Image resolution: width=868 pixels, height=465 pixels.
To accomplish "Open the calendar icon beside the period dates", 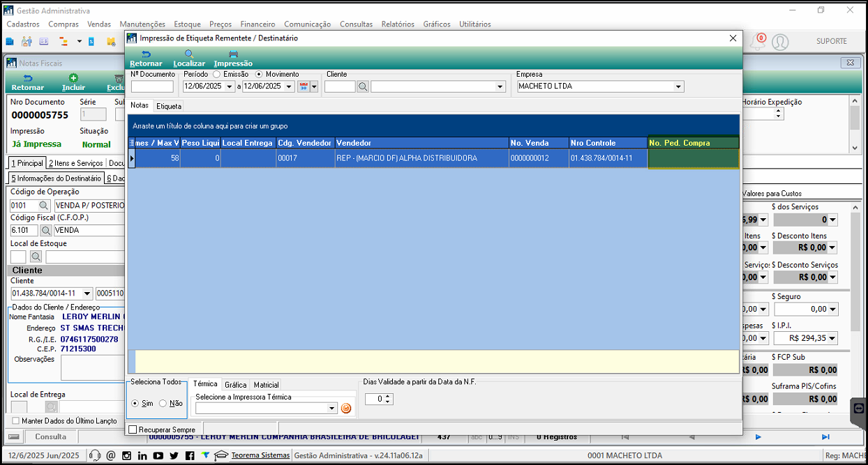I will coord(304,86).
